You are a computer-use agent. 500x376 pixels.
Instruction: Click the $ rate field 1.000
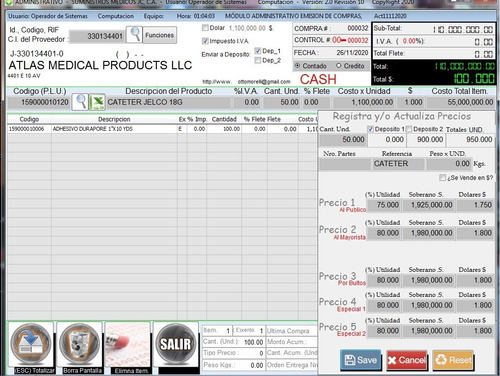tap(411, 102)
